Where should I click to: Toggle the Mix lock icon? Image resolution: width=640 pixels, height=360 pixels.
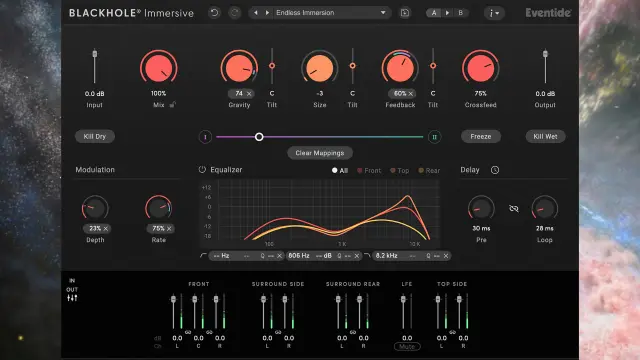(173, 105)
